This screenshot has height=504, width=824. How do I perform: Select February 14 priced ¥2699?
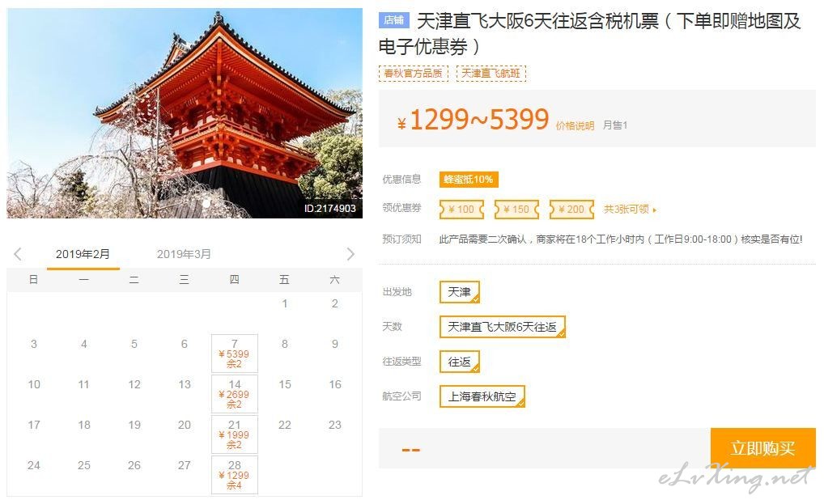point(235,394)
